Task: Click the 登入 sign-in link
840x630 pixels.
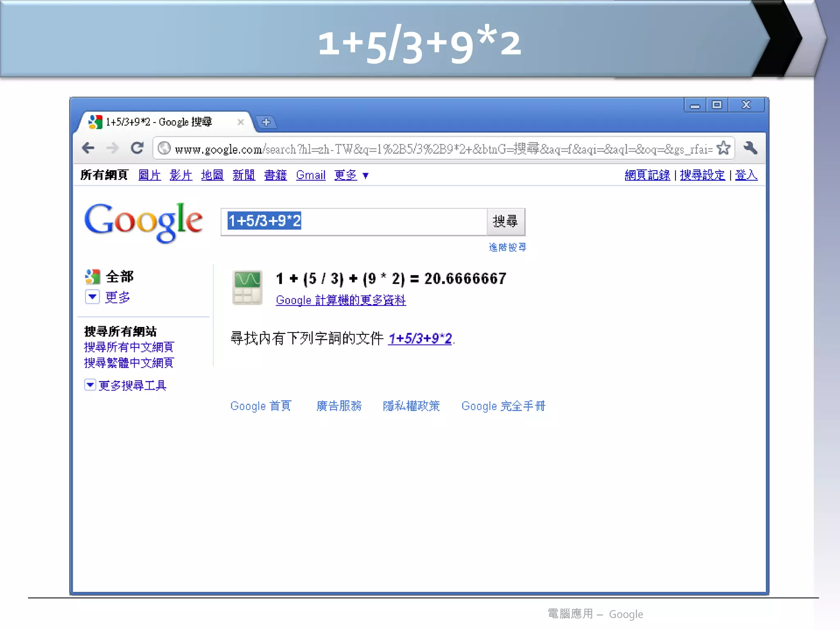Action: click(746, 175)
